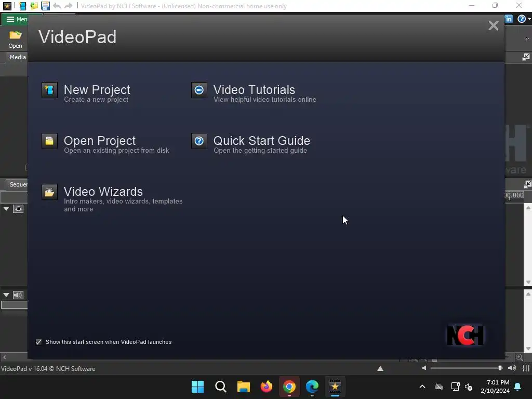Click the down arrow of video track scrollbar
Viewport: 532px width, 399px height.
click(x=528, y=282)
